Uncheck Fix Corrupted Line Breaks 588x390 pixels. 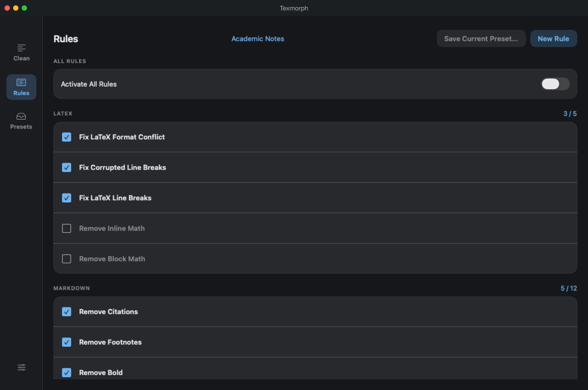pyautogui.click(x=67, y=167)
